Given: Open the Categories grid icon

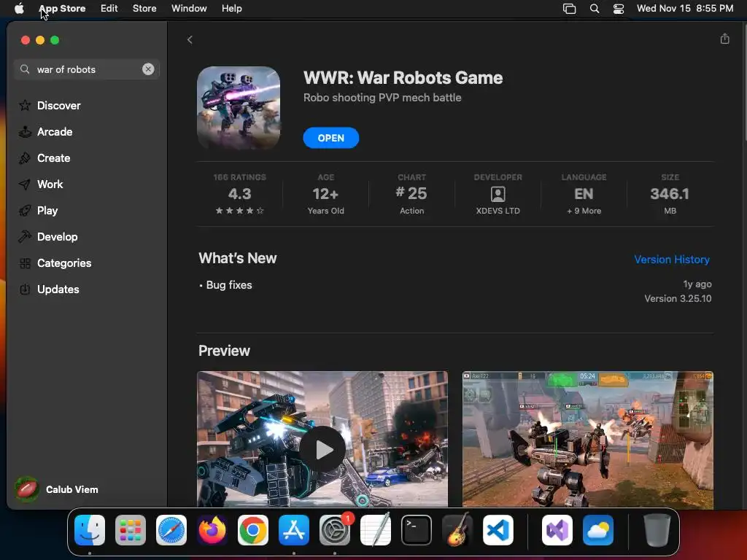Looking at the screenshot, I should [25, 262].
